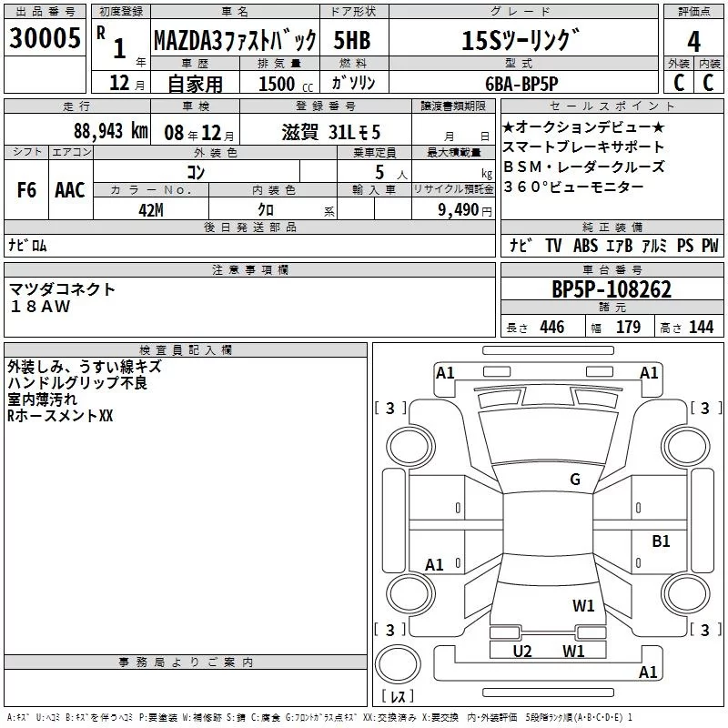Click the W1 mark beside U2
This screenshot has width=728, height=728.
[573, 651]
